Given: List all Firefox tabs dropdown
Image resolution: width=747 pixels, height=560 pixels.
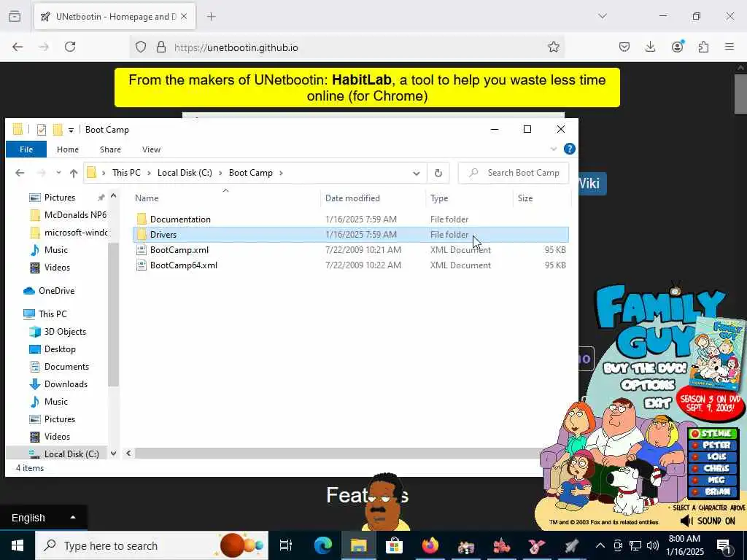Looking at the screenshot, I should [x=602, y=16].
